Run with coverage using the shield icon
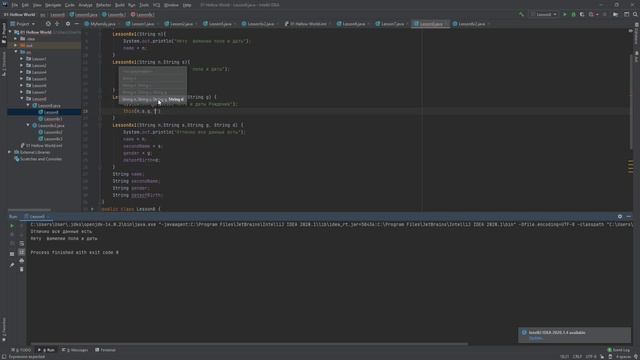The width and height of the screenshot is (640, 360). pyautogui.click(x=582, y=14)
